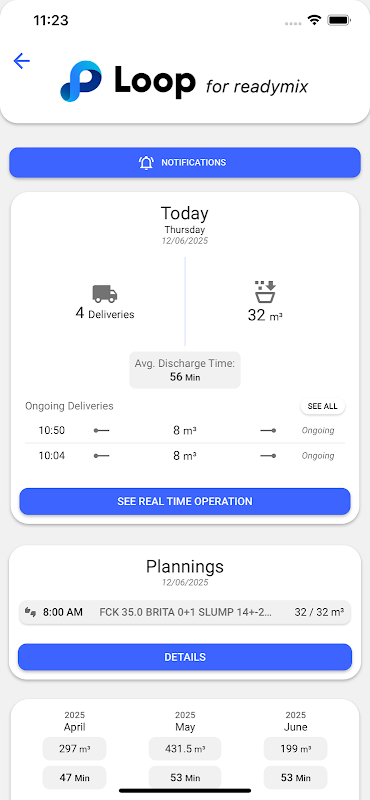Open the 8:00 AM FCK 35.0 planning

click(185, 612)
